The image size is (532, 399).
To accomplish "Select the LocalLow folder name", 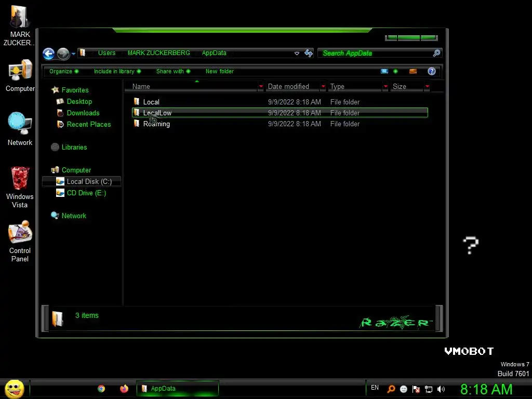I will [x=157, y=113].
